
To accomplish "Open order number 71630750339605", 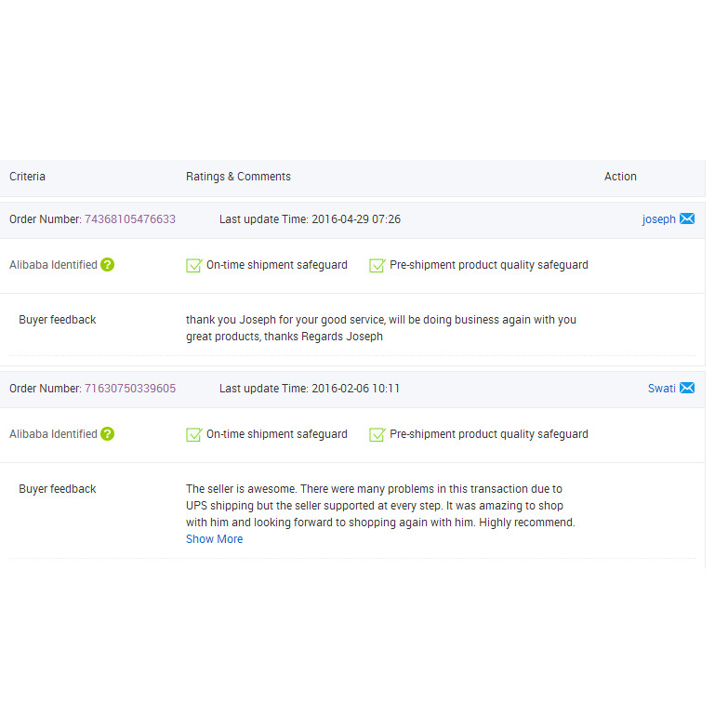I will pos(130,389).
